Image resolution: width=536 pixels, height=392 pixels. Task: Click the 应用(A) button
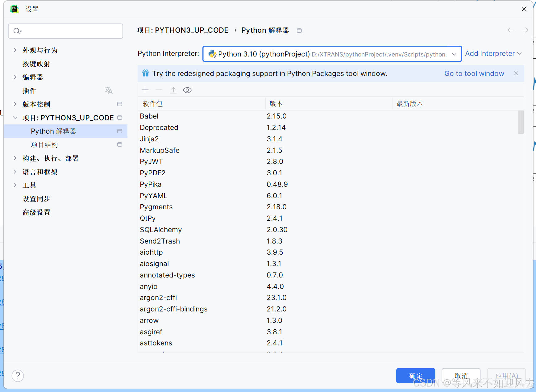coord(506,376)
